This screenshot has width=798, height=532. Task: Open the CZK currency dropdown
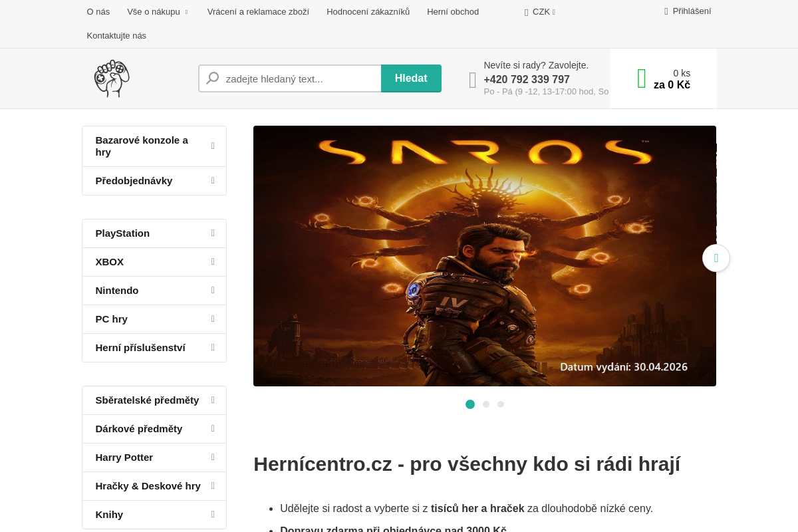[x=540, y=11]
